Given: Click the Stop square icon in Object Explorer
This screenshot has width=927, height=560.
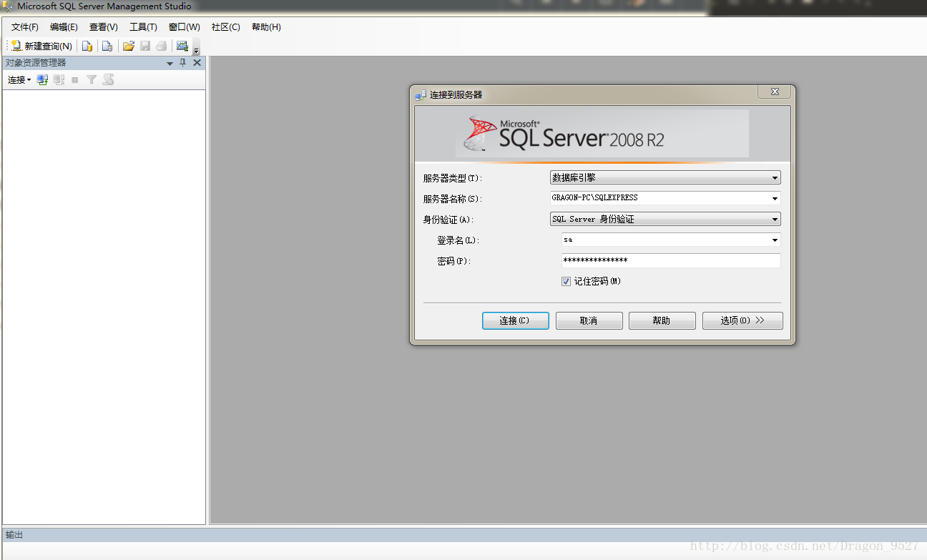Looking at the screenshot, I should point(75,80).
